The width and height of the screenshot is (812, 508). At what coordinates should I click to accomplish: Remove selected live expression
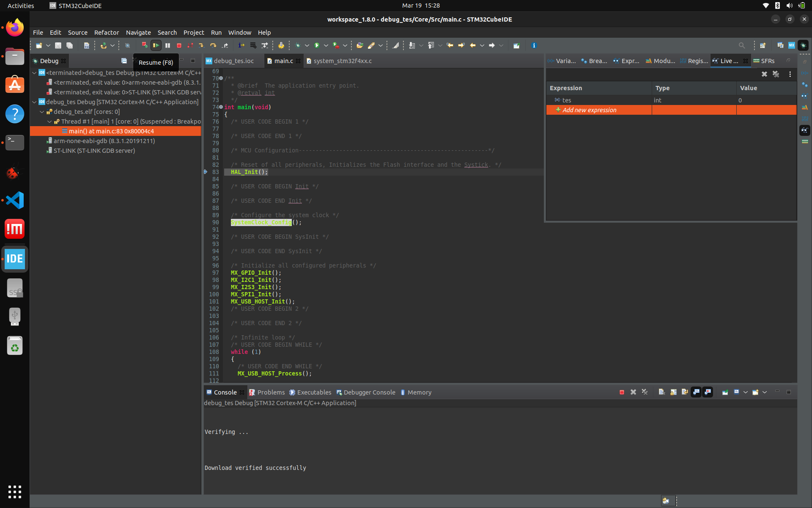click(x=764, y=74)
